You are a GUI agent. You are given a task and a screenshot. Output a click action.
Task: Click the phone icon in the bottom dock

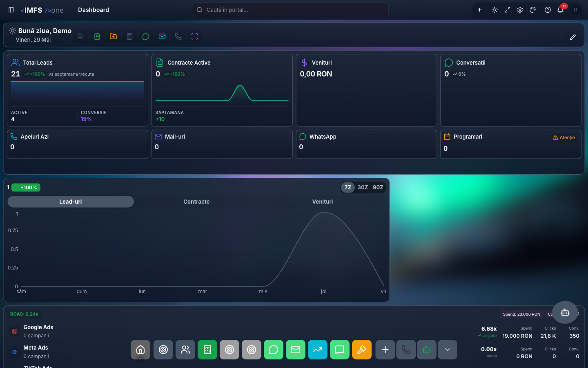pos(406,350)
